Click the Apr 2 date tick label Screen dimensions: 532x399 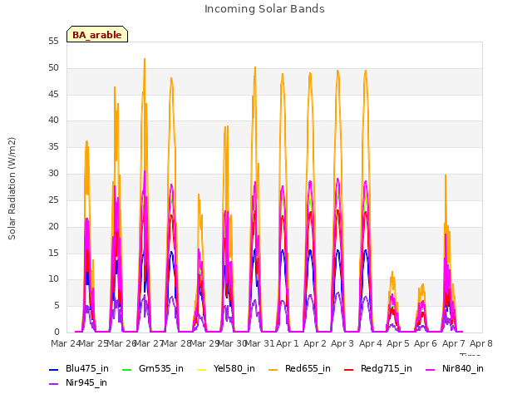(315, 343)
